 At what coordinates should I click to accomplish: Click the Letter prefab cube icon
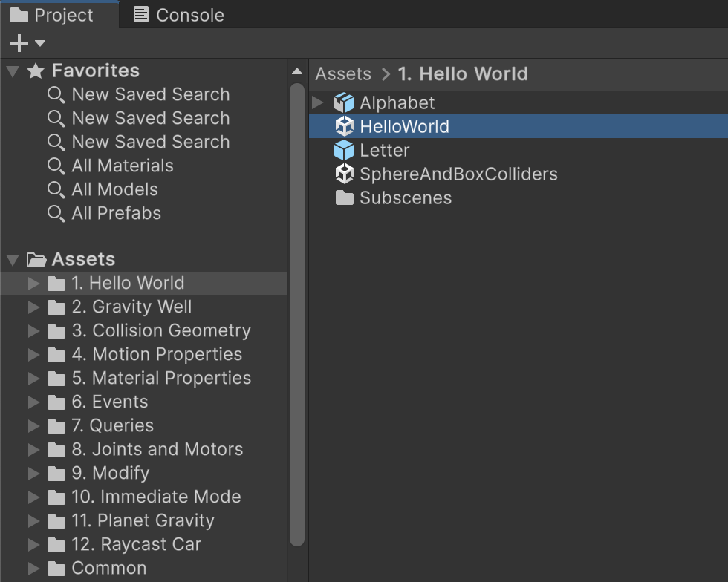[x=344, y=151]
